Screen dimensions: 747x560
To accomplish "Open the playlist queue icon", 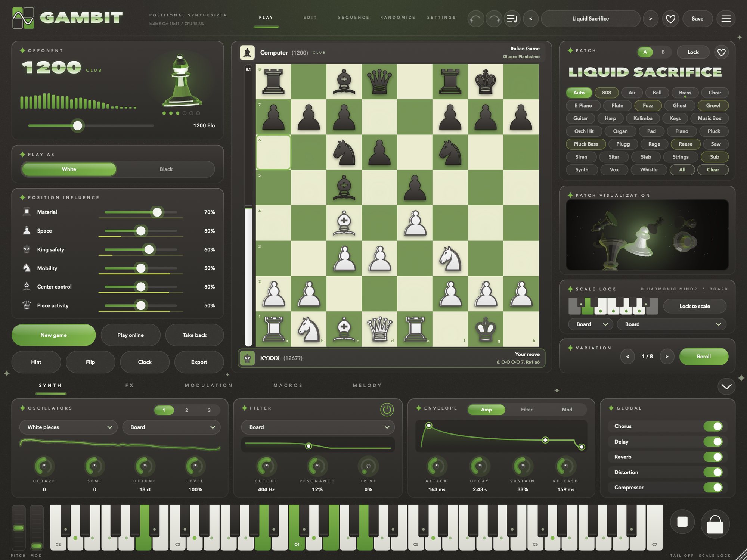I will 512,19.
